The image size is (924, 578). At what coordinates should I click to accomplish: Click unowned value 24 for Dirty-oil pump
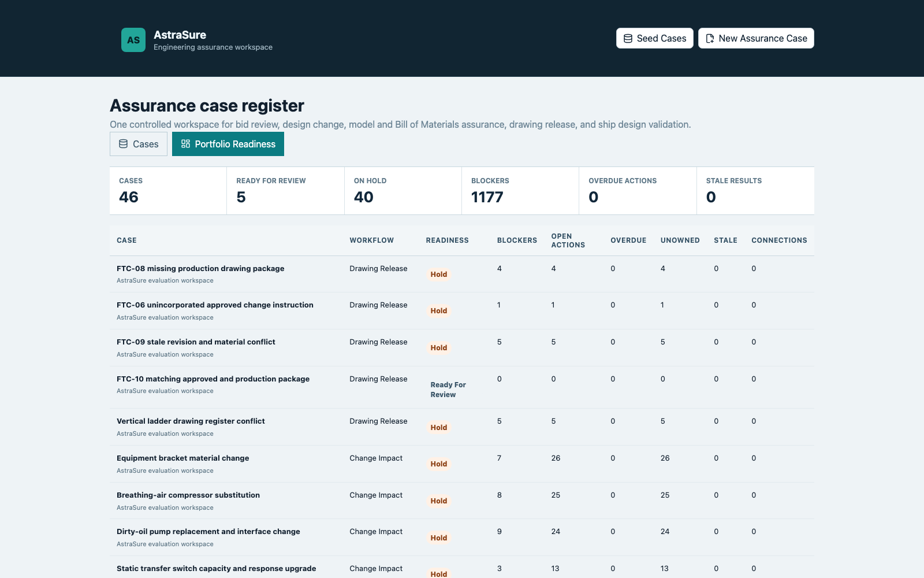(x=665, y=531)
